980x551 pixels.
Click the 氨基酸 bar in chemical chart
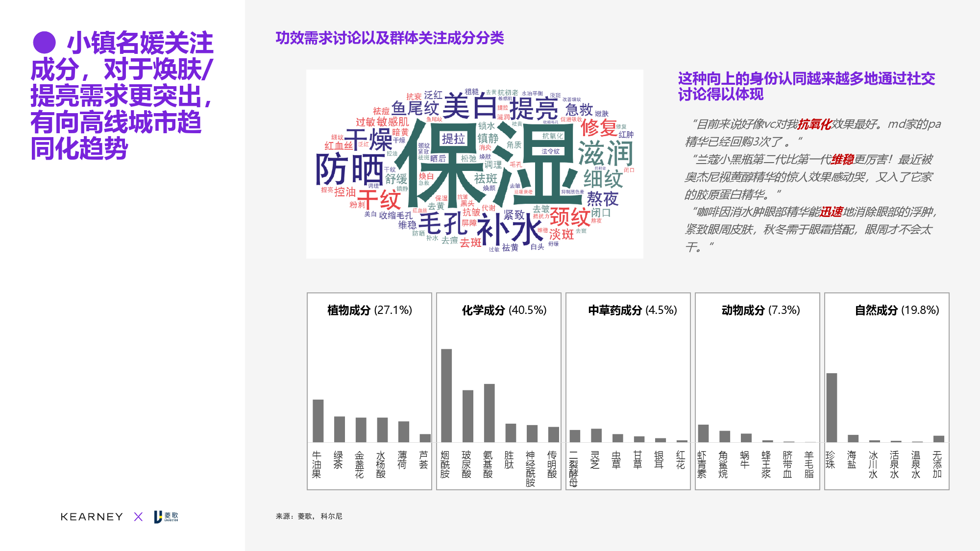point(489,413)
